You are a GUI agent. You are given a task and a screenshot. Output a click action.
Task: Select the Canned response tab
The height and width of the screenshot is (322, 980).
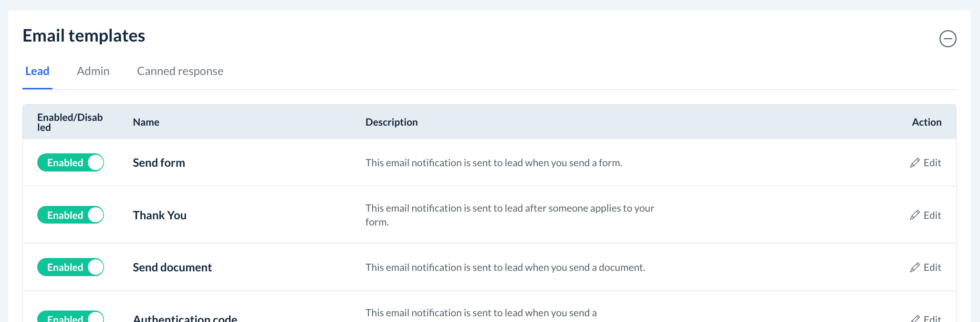pyautogui.click(x=180, y=71)
